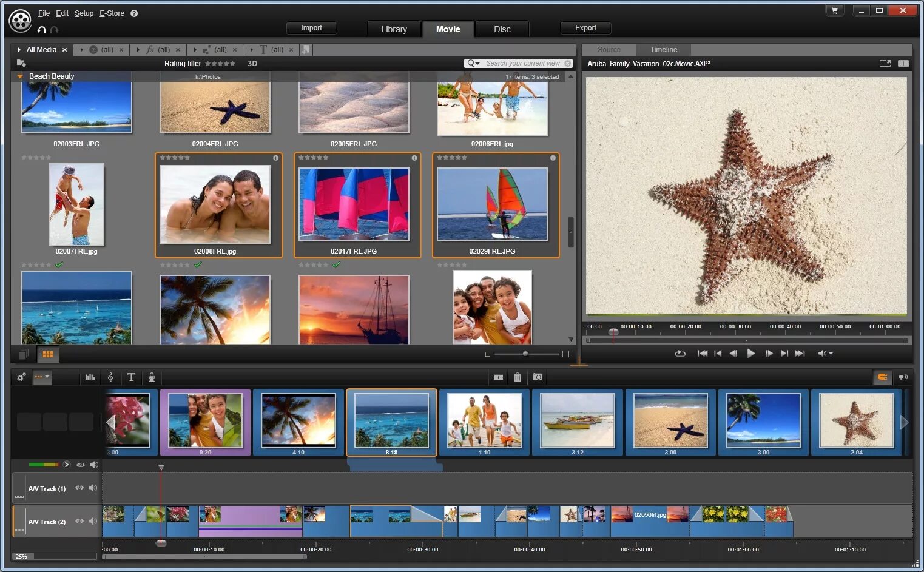
Task: Open the shopping cart store icon
Action: pyautogui.click(x=834, y=10)
